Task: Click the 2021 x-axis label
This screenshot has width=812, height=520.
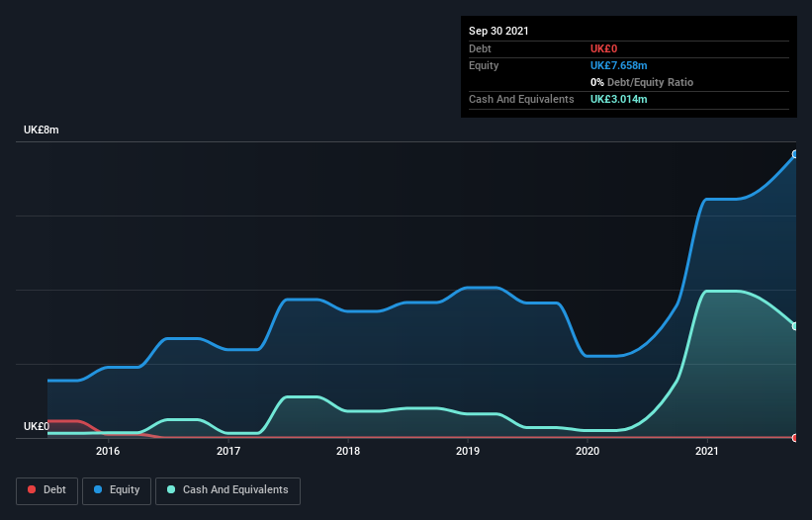Action: (707, 451)
